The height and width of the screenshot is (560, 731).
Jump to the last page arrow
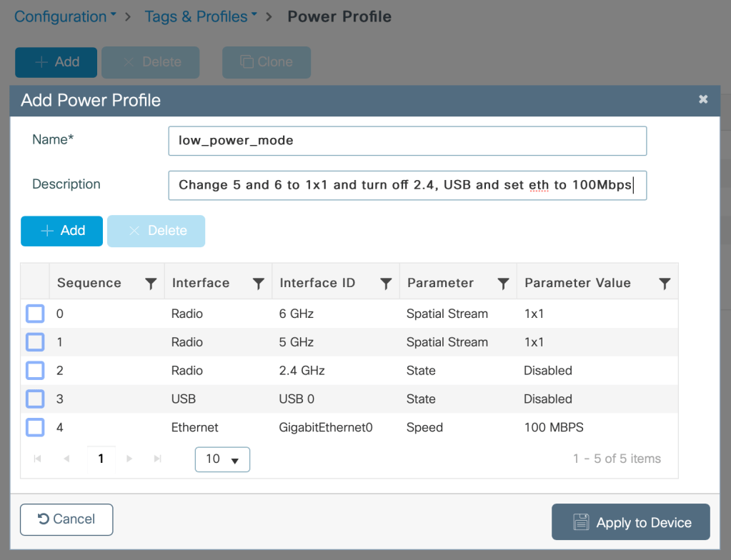click(158, 459)
